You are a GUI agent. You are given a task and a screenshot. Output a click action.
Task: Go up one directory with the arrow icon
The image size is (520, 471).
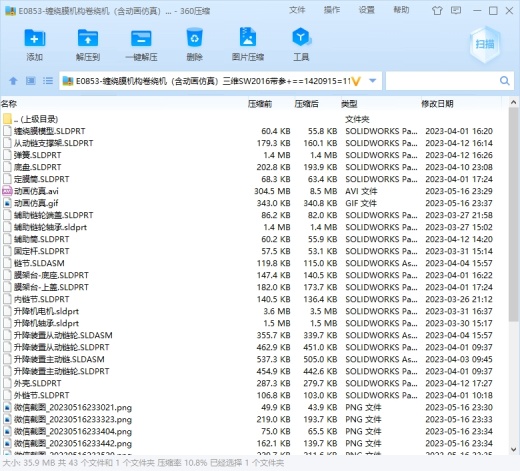(x=13, y=81)
